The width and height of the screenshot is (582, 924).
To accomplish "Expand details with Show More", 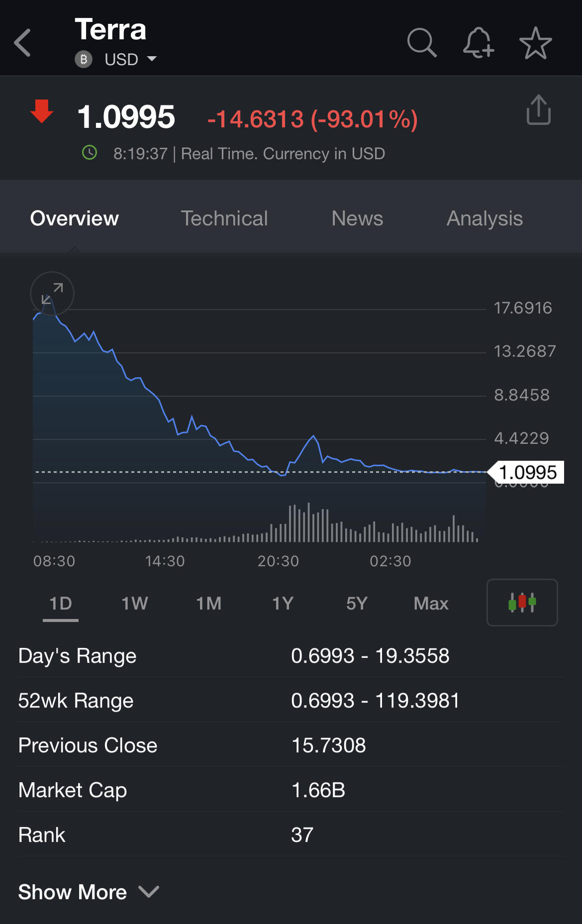I will 89,892.
